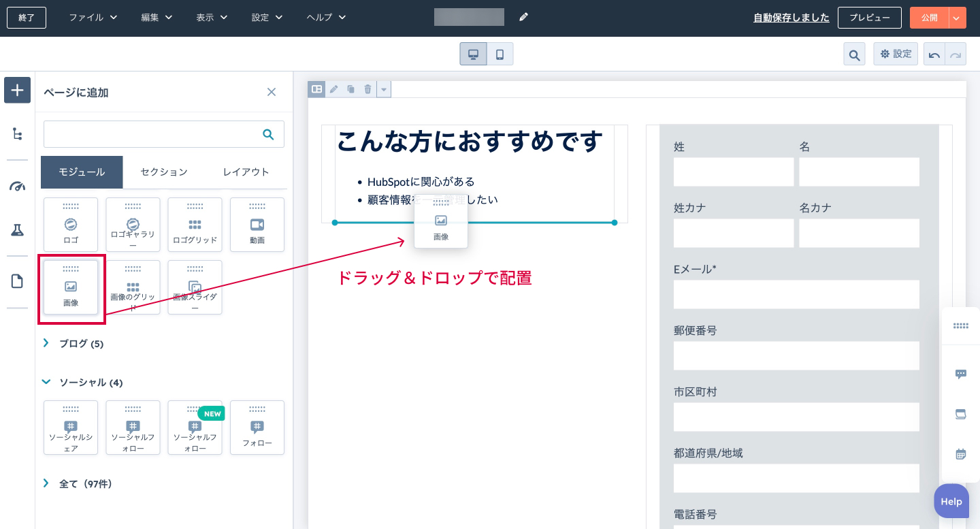This screenshot has height=529, width=980.
Task: Click the layout icon on canvas module toolbar
Action: [x=316, y=89]
